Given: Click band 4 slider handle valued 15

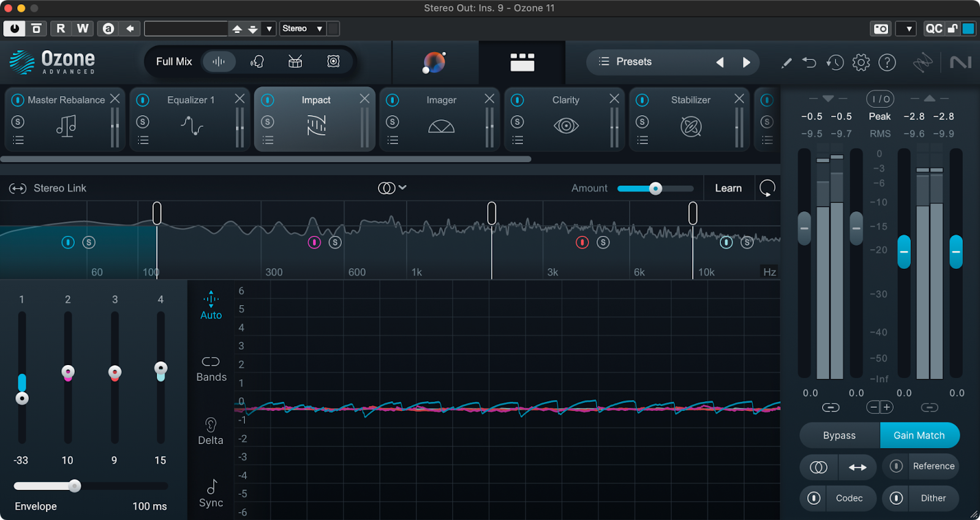Looking at the screenshot, I should tap(160, 368).
